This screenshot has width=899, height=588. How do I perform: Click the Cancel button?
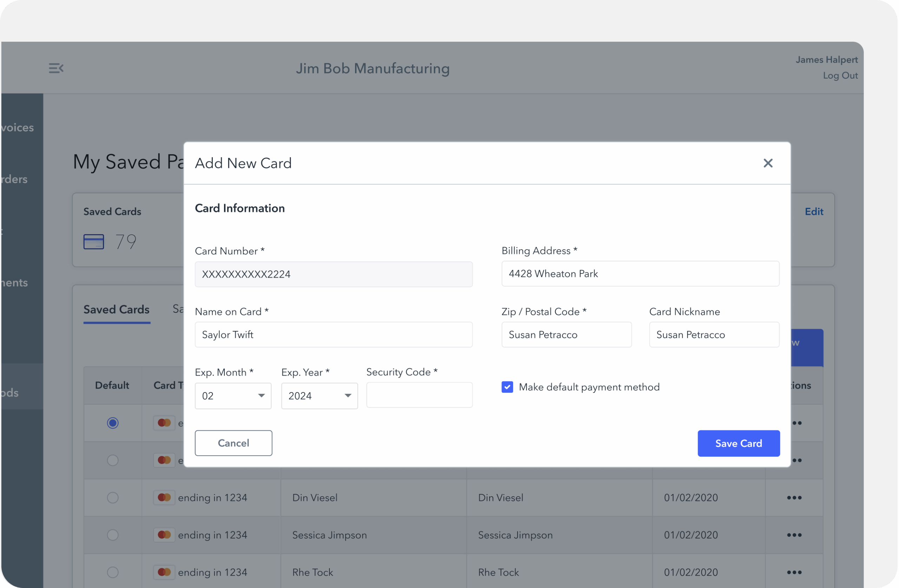(x=234, y=443)
